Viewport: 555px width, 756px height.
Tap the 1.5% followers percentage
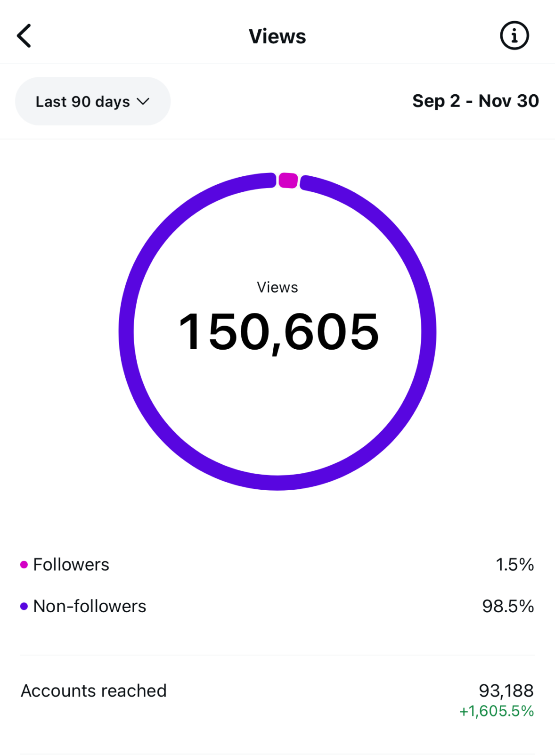pos(514,565)
